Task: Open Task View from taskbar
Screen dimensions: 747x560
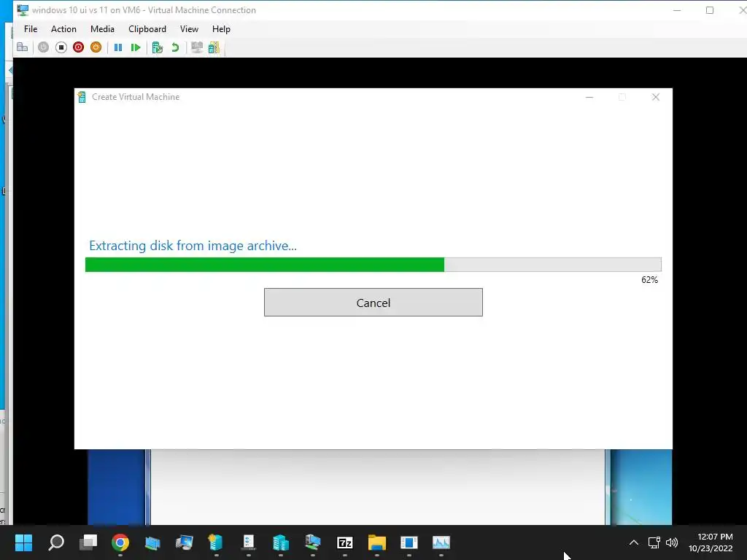Action: click(x=88, y=542)
